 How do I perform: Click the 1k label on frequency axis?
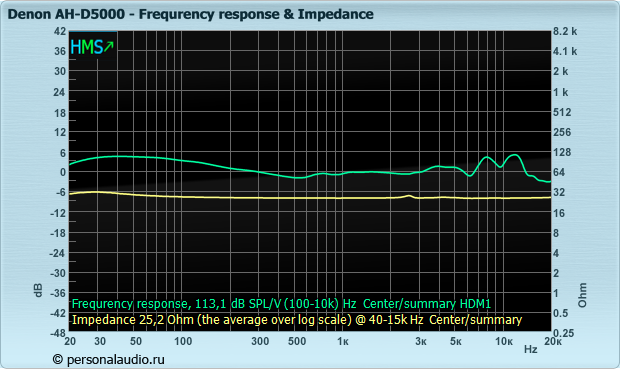[343, 341]
